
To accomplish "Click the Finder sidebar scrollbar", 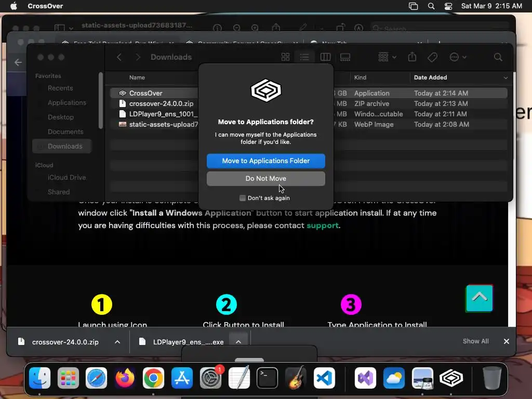I will point(100,100).
